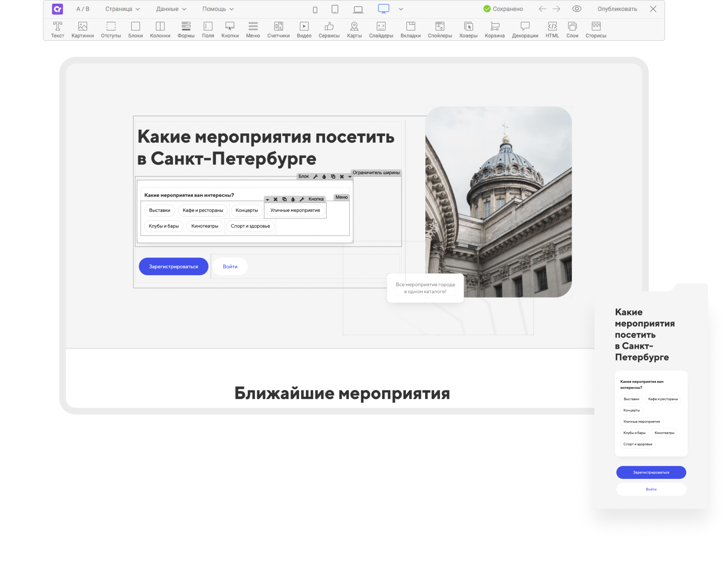728x562 pixels.
Task: Expand the Страница dropdown menu
Action: click(122, 9)
